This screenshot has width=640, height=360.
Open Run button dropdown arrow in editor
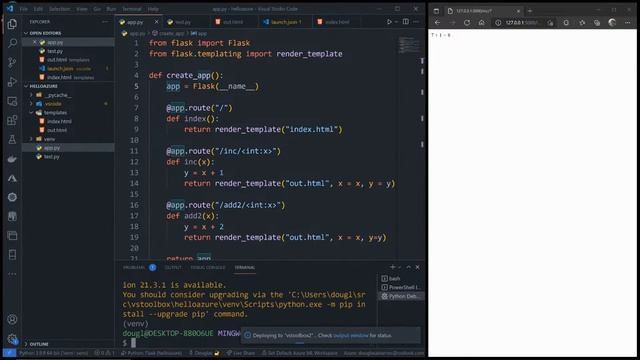point(396,22)
